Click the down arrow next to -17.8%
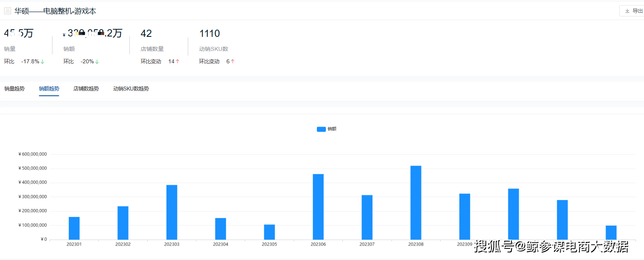 click(x=42, y=62)
